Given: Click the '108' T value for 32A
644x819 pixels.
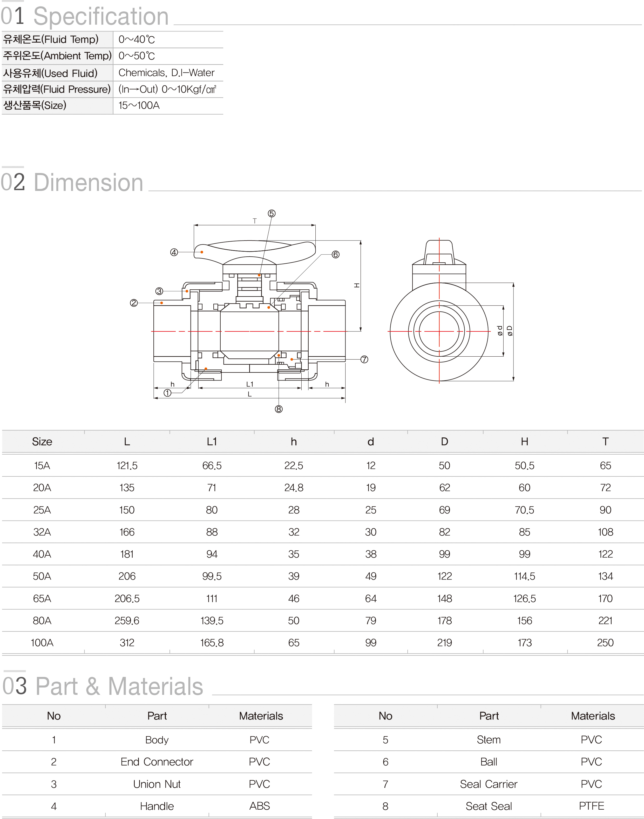Looking at the screenshot, I should [x=606, y=532].
